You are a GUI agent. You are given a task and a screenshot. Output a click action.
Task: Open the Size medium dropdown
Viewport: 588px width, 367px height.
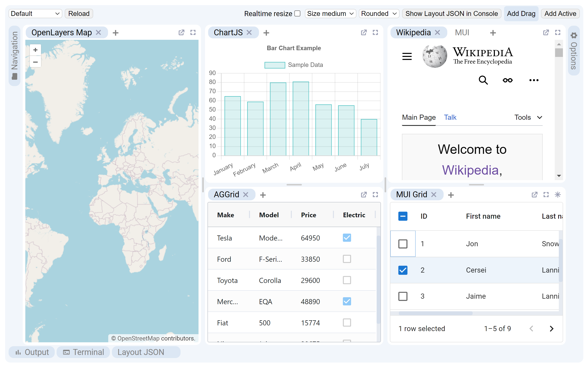(x=330, y=14)
